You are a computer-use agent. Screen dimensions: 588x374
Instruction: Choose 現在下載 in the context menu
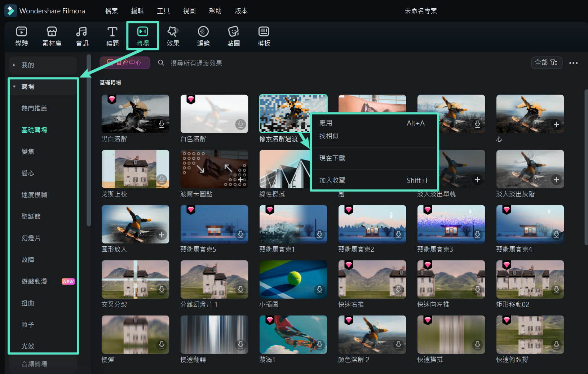(374, 158)
